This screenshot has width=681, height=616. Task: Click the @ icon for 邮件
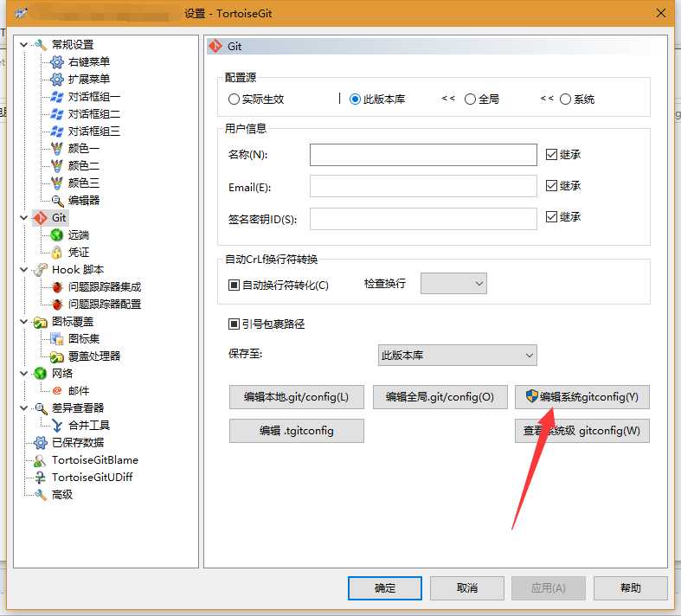57,391
